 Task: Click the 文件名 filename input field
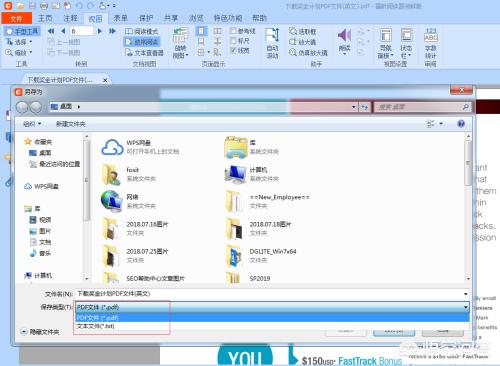click(x=272, y=294)
